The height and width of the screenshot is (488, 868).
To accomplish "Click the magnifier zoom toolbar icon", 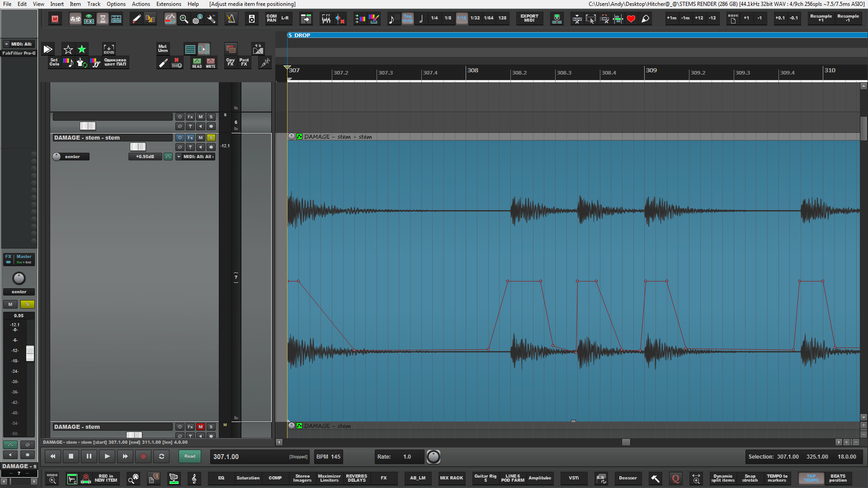I will tap(184, 19).
